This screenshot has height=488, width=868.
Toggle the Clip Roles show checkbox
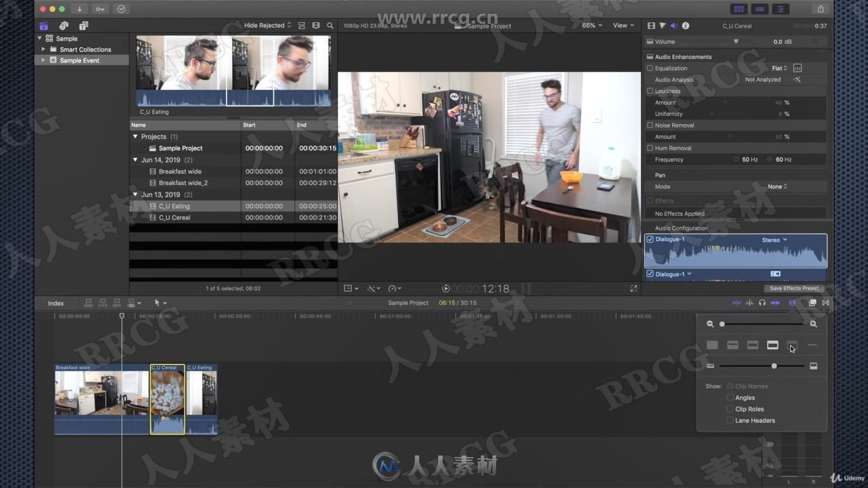click(730, 409)
